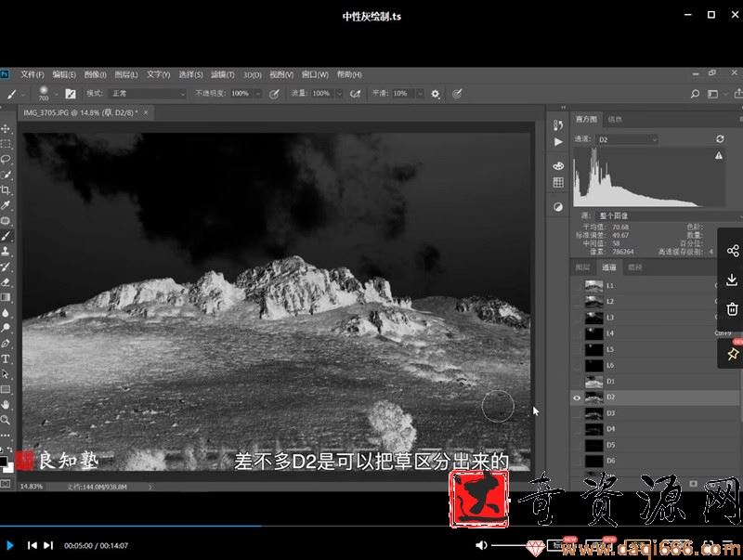Select the Pen tool
743x560 pixels.
coord(6,343)
